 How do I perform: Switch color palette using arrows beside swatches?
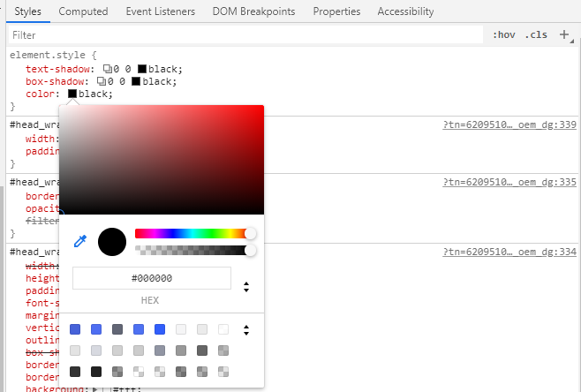coord(246,329)
